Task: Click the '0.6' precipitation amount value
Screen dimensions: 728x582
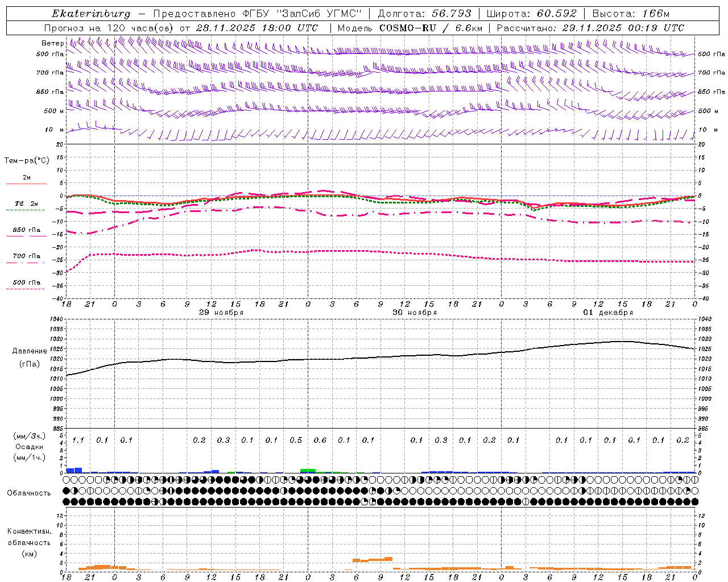Action: [320, 440]
